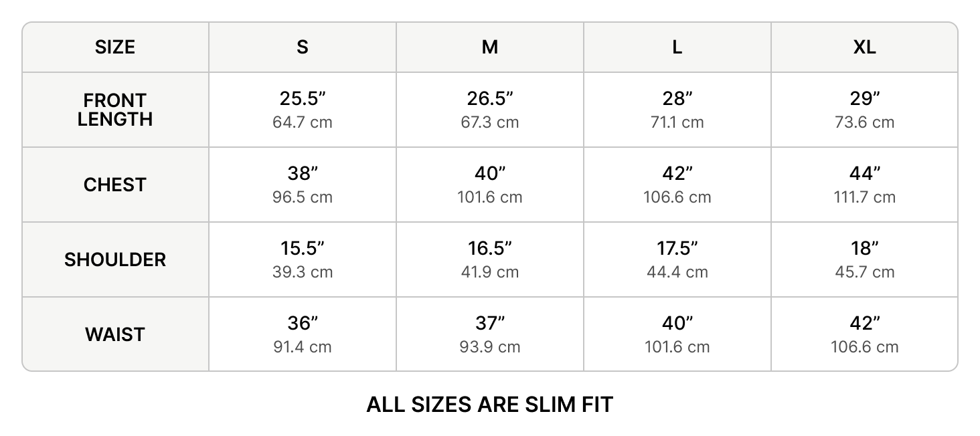This screenshot has height=436, width=980.
Task: Select the M size column header
Action: tap(490, 47)
